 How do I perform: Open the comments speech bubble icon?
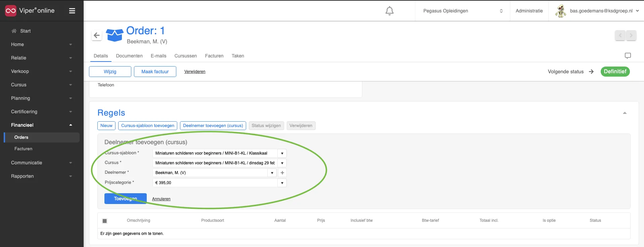click(628, 56)
